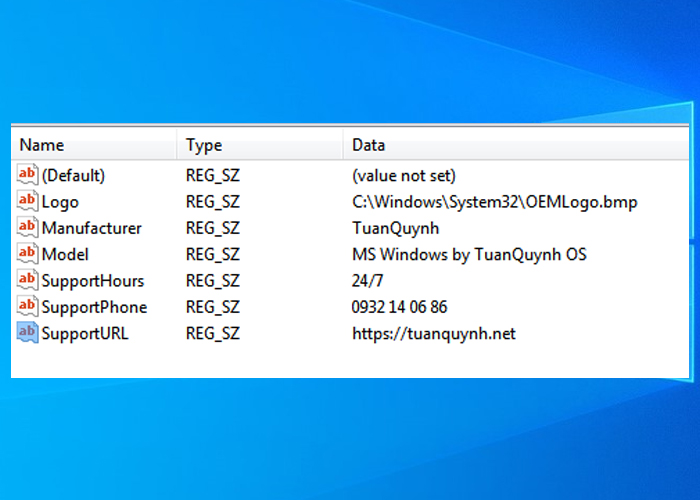Click the "https://tuanquynh.net" data value

click(433, 334)
